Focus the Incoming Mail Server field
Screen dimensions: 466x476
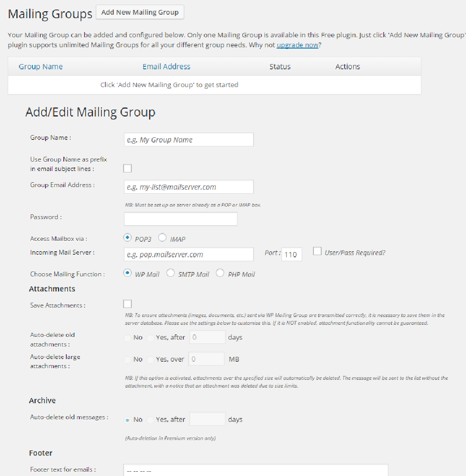189,254
